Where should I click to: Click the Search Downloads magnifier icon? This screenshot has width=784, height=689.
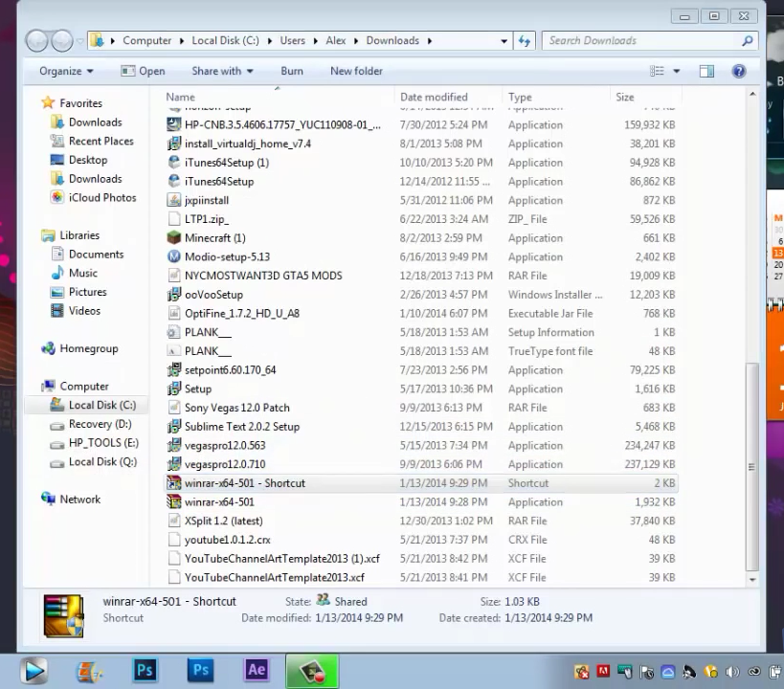pos(746,40)
